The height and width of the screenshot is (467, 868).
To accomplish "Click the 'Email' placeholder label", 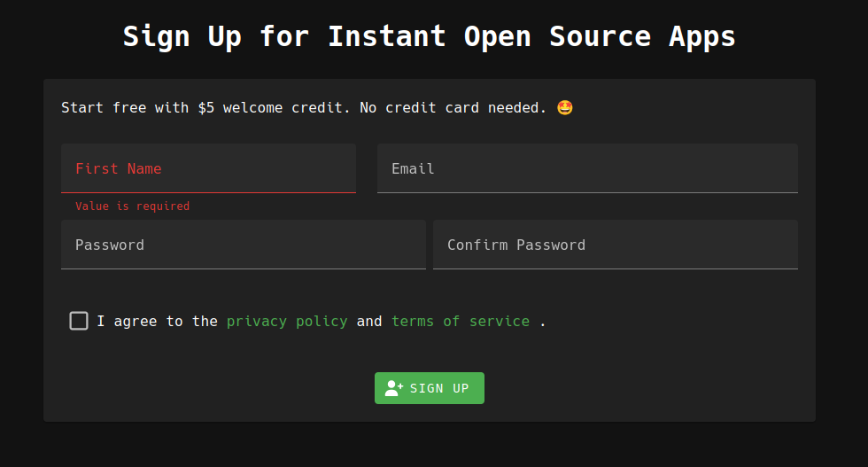I will [x=413, y=168].
